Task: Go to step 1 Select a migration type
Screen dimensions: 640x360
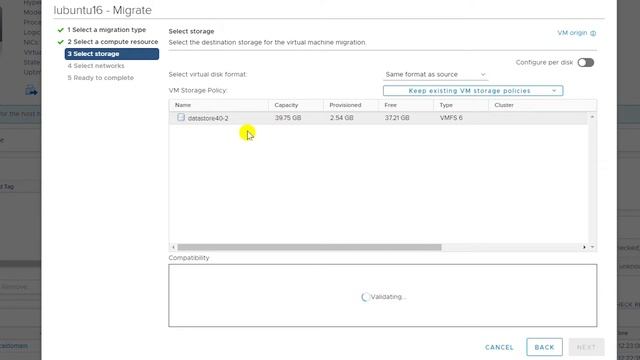Action: pyautogui.click(x=107, y=30)
